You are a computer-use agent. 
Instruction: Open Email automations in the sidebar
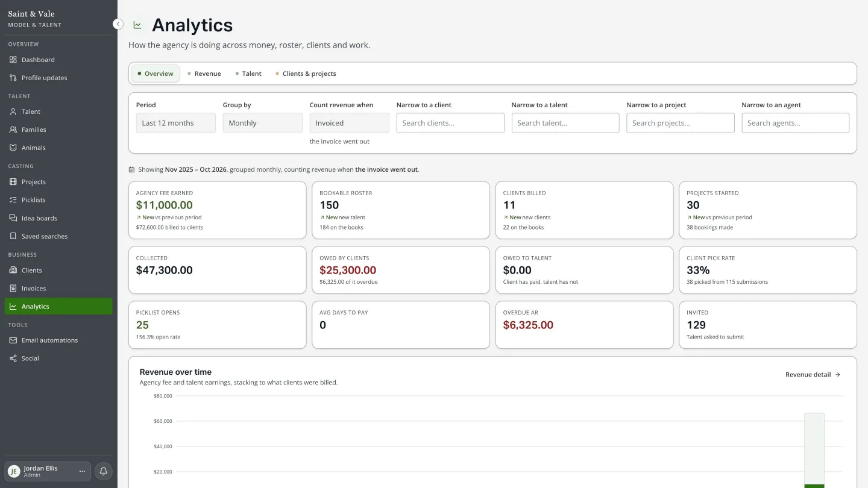[58, 340]
